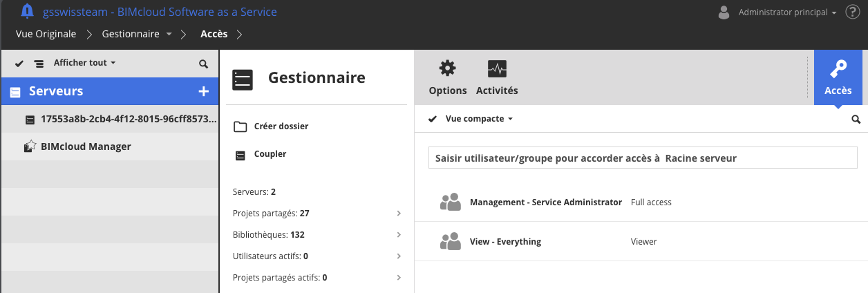Select the View - Everything group
The width and height of the screenshot is (868, 293).
pyautogui.click(x=505, y=242)
